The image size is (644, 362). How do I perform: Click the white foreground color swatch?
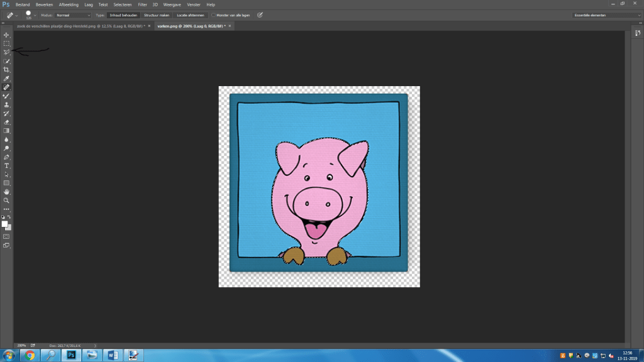click(4, 224)
